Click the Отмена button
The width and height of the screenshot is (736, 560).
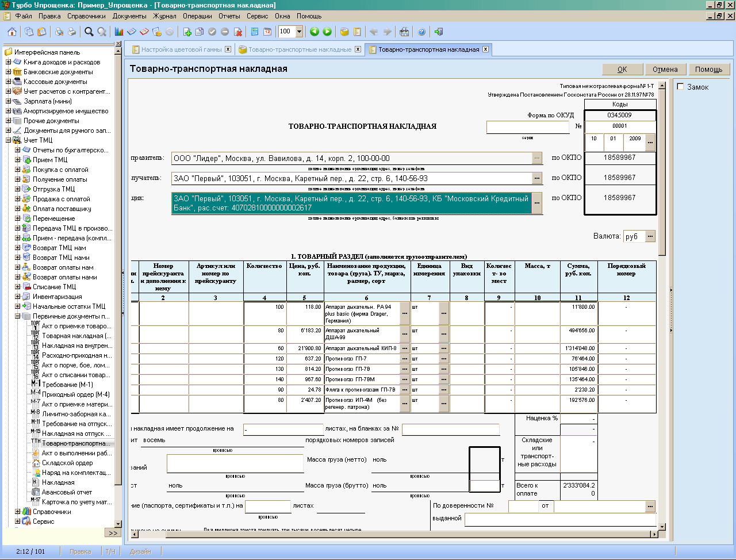[665, 70]
